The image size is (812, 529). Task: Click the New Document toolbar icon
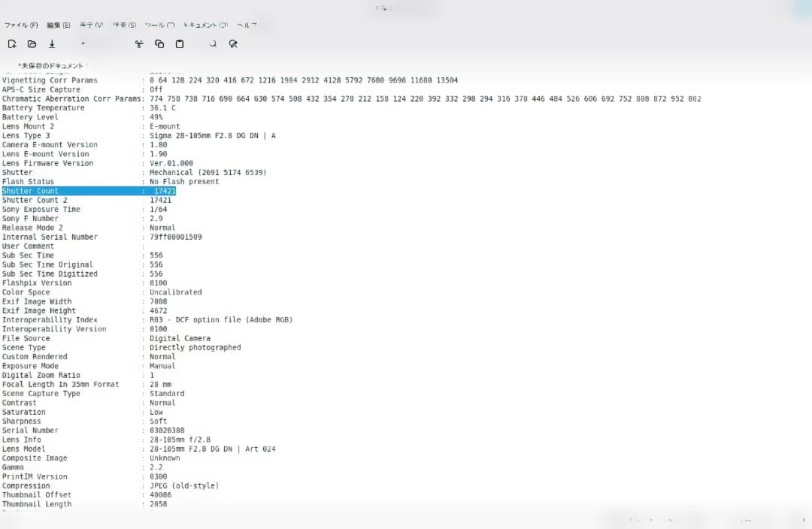tap(12, 44)
